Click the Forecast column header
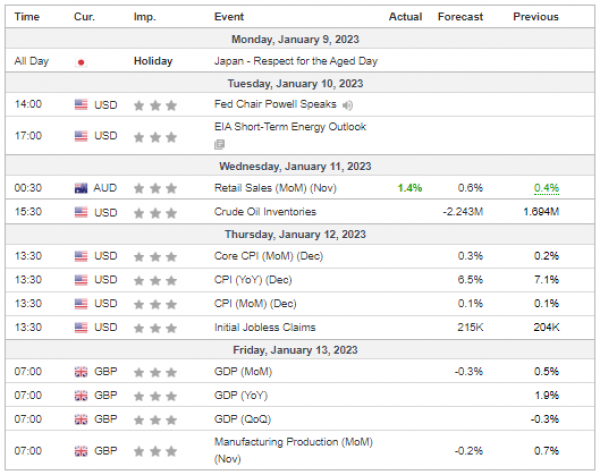This screenshot has height=475, width=600. click(x=460, y=17)
